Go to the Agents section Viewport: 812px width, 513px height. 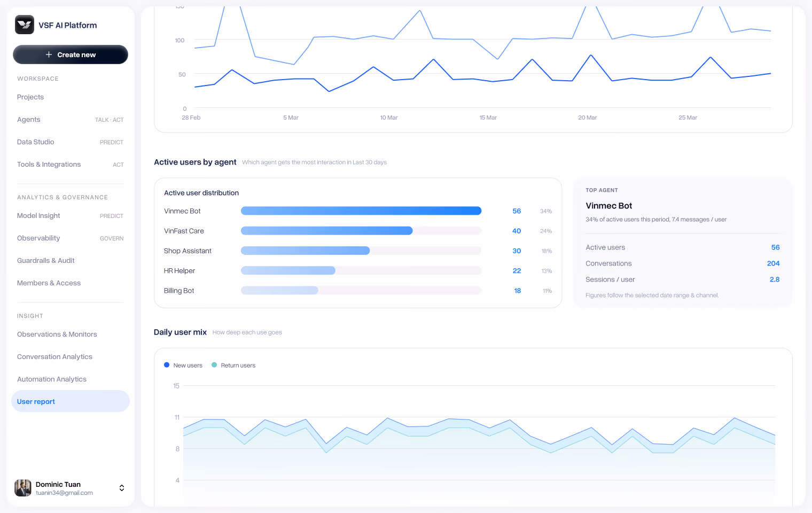pyautogui.click(x=71, y=120)
